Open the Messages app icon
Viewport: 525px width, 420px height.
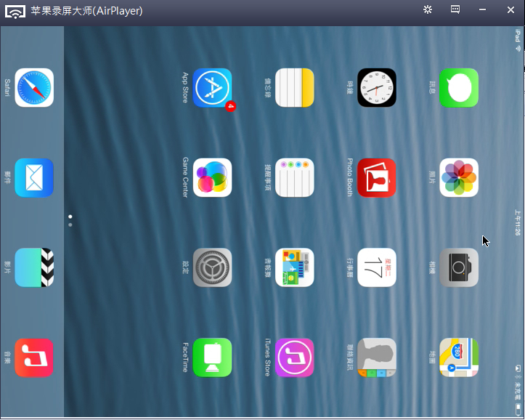459,88
